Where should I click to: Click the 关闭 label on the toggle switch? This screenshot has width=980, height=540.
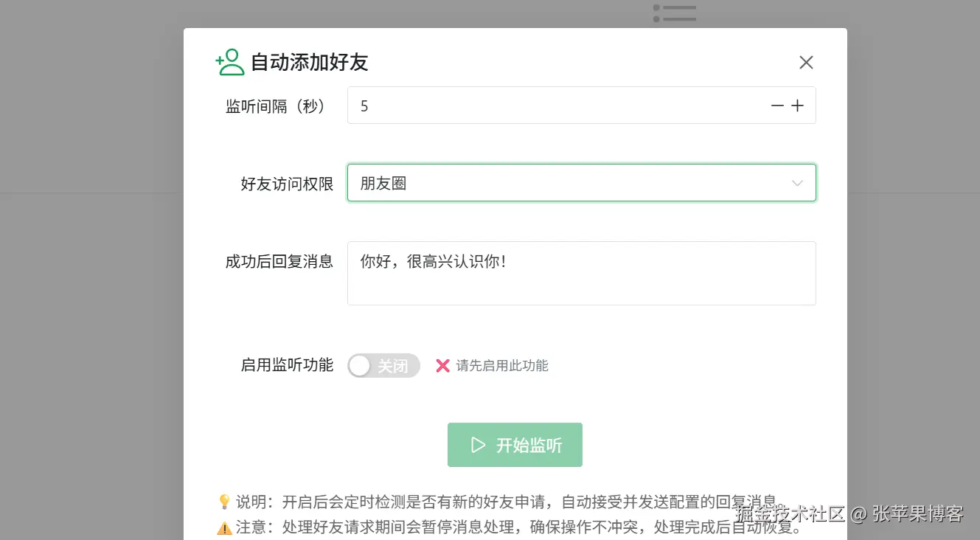click(x=395, y=365)
